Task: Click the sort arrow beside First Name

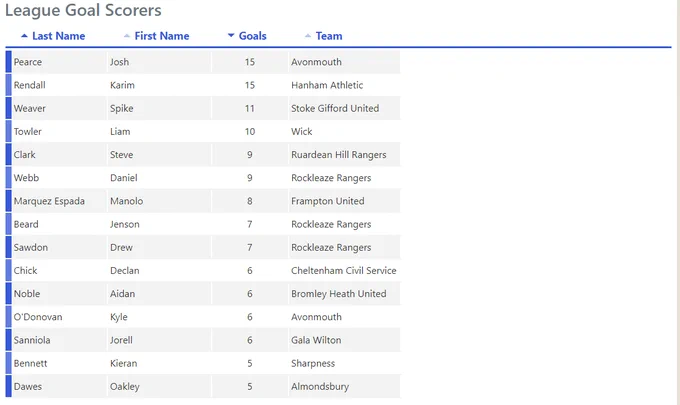Action: click(x=127, y=36)
